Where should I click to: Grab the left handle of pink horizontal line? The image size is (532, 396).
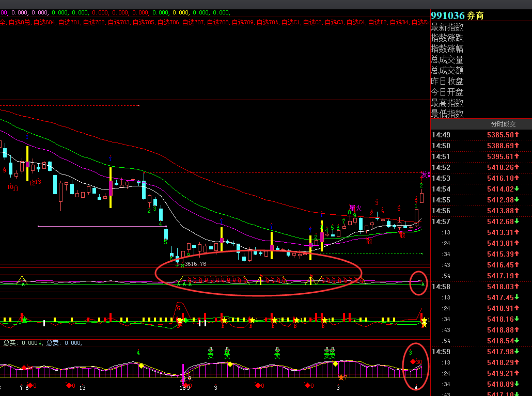point(39,226)
